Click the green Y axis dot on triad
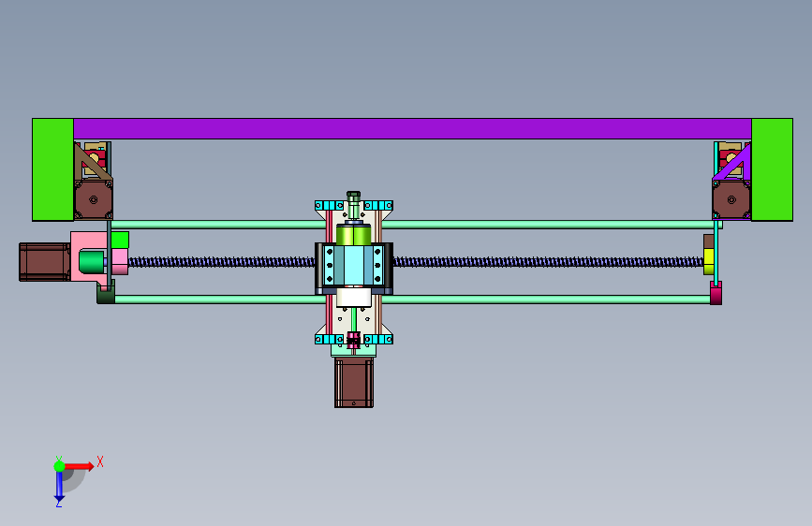812x526 pixels. tap(59, 466)
